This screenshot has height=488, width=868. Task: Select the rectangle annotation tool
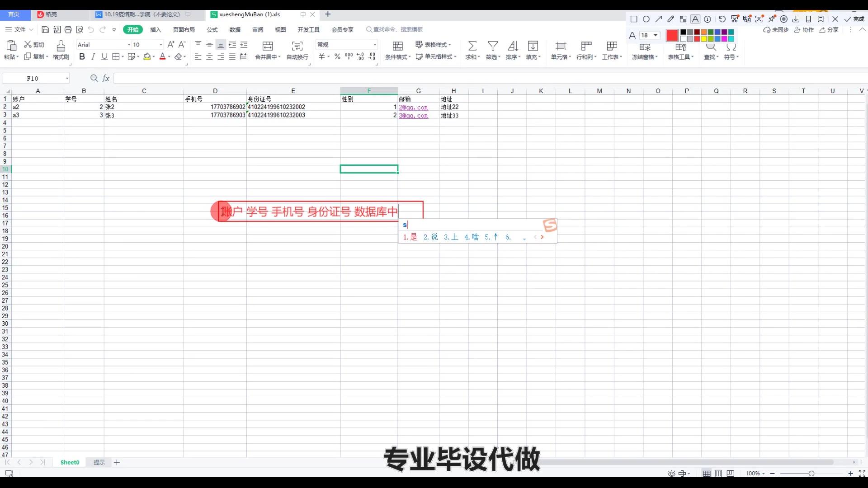tap(634, 19)
